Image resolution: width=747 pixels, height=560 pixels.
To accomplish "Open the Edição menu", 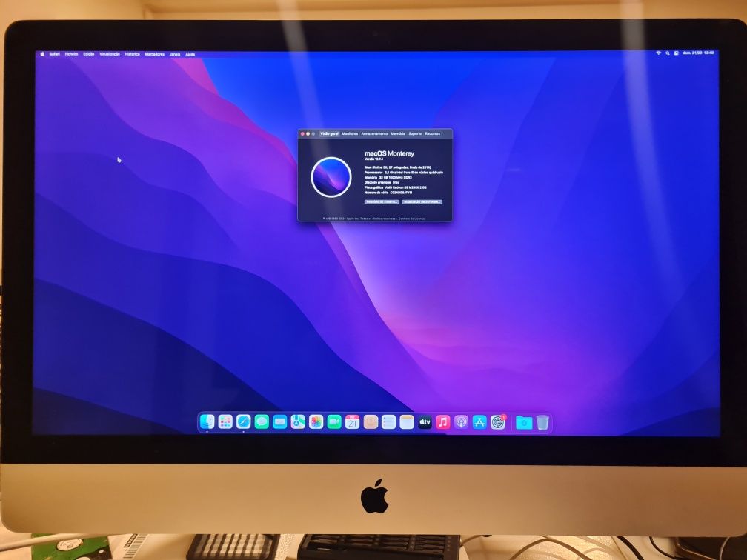I will [x=89, y=54].
